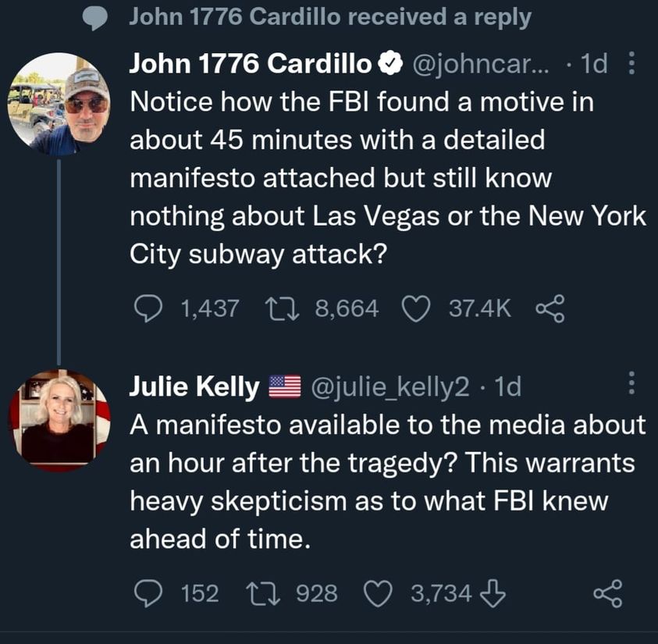The height and width of the screenshot is (644, 658).
Task: Open more options on Julie Kelly's tweet
Action: (632, 384)
